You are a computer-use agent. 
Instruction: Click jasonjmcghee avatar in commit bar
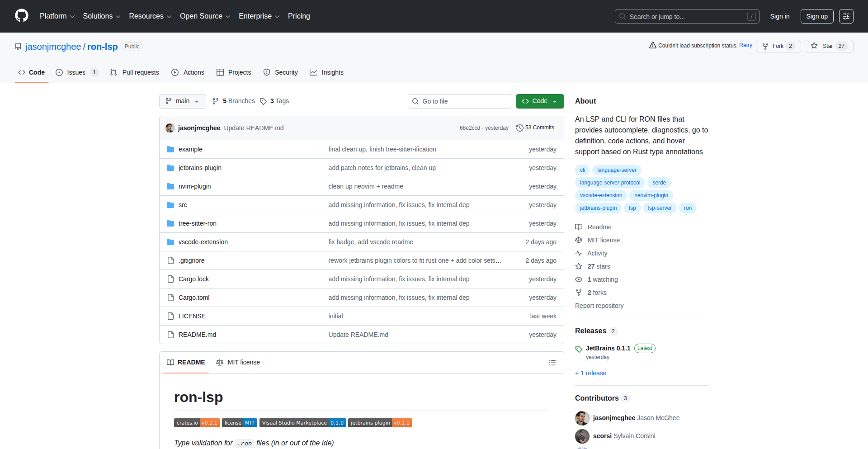[170, 128]
